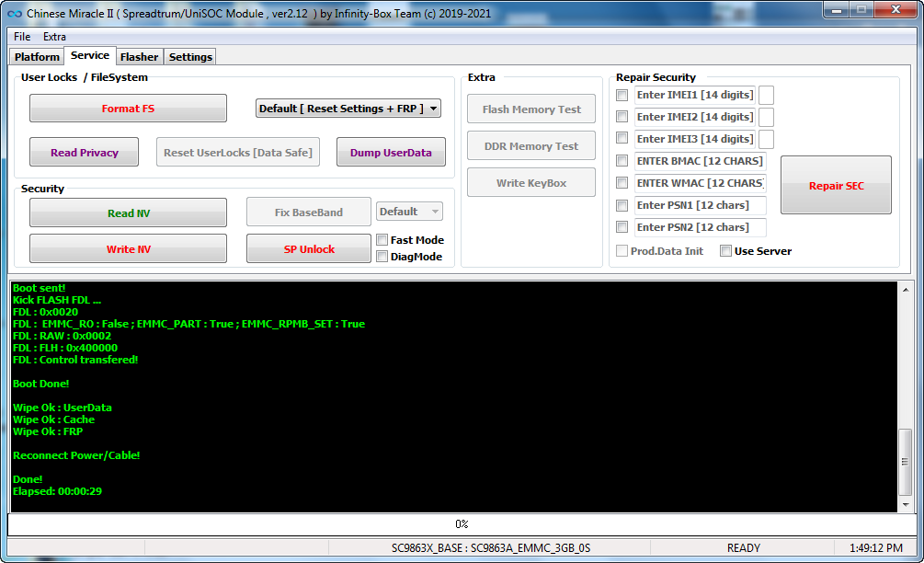Click the log vertical scrollbar thumb
Viewport: 924px width, 563px height.
(905, 462)
